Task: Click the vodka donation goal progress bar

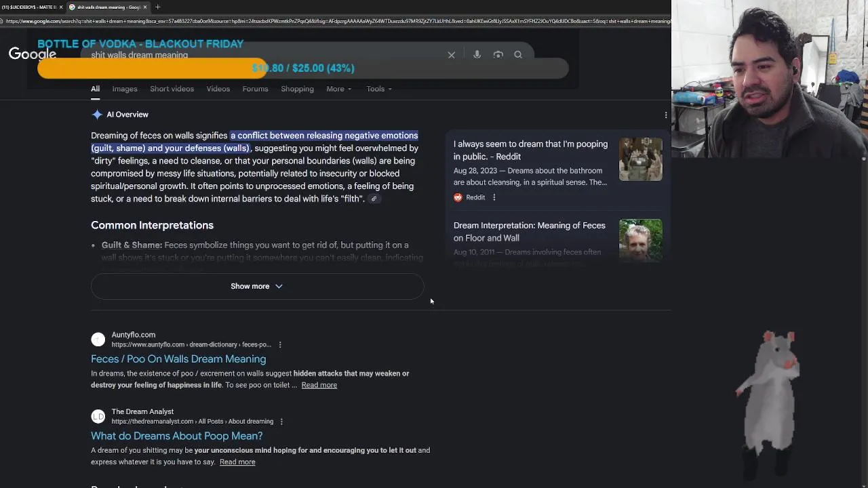Action: click(302, 68)
